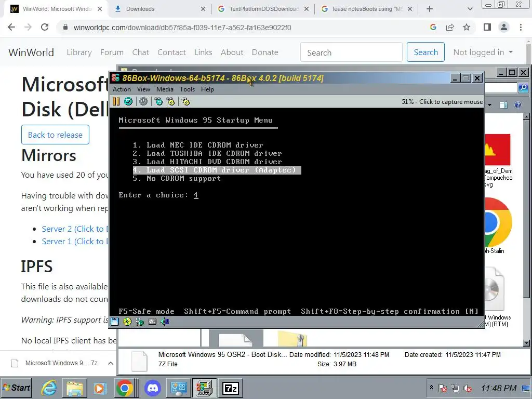Open 7-Zip from the taskbar
Viewport: 532px width, 399px height.
click(x=231, y=388)
